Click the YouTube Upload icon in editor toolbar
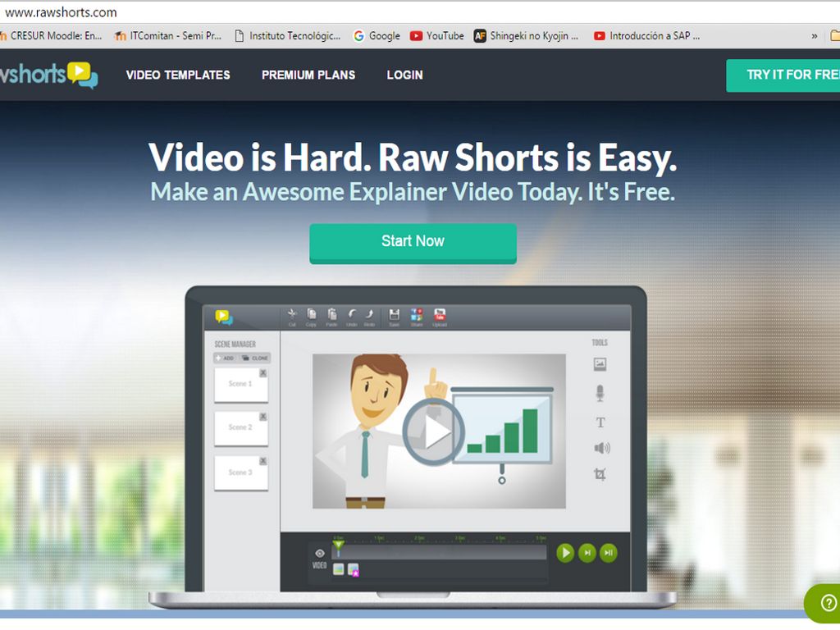840x630 pixels. [440, 315]
